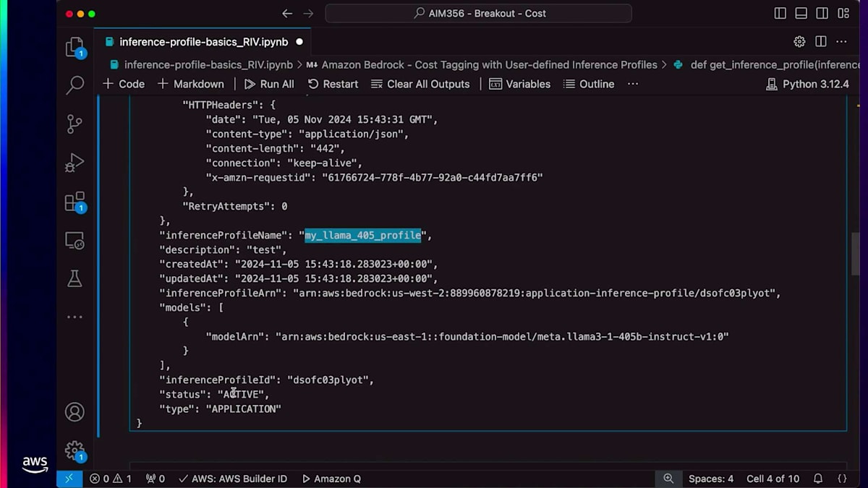868x488 pixels.
Task: Go forward with the right arrow
Action: tap(309, 14)
